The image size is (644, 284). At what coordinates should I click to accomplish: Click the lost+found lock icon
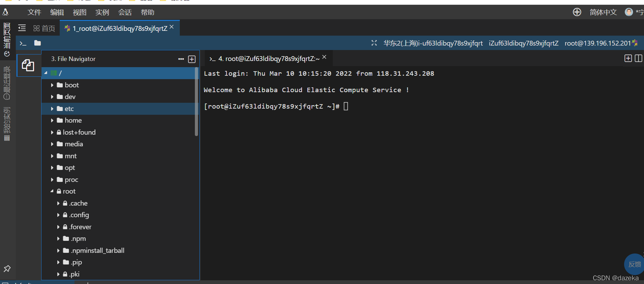click(59, 132)
